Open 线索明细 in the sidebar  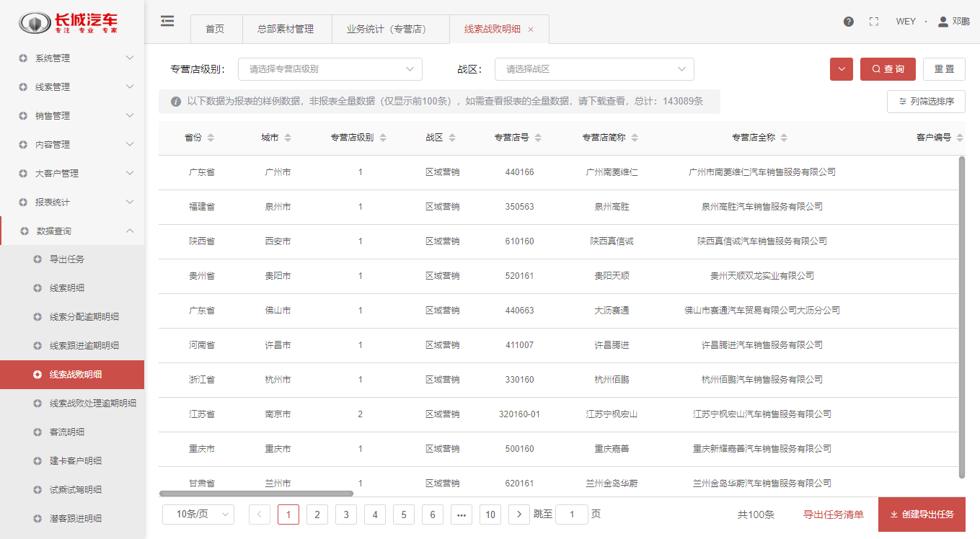tap(67, 288)
